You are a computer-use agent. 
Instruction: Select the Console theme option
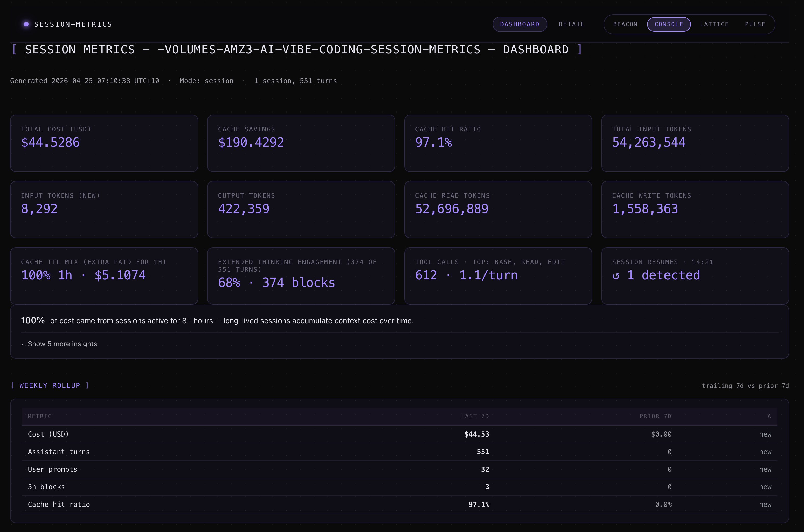pos(669,24)
